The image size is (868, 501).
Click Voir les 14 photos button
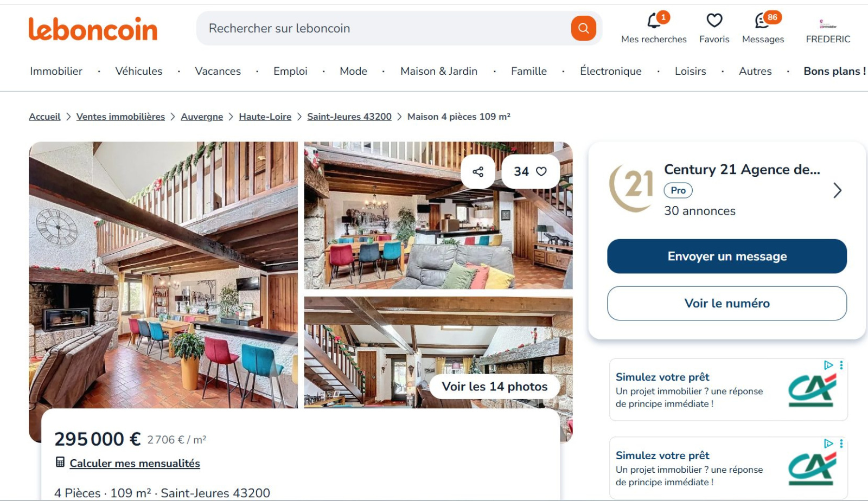point(495,387)
